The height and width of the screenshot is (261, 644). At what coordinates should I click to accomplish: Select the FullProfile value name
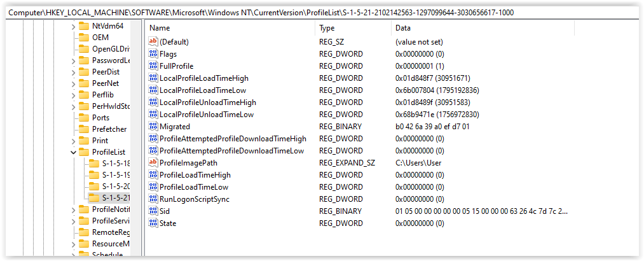tap(176, 66)
